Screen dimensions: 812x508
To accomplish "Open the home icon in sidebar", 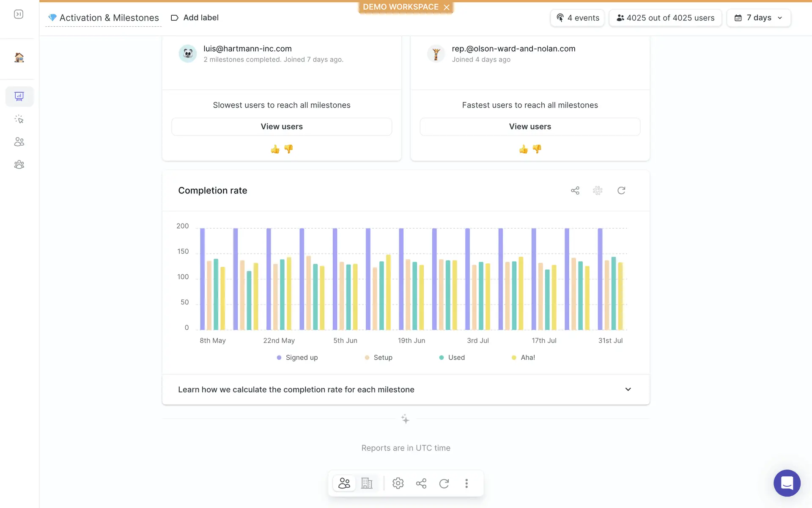I will pos(19,58).
